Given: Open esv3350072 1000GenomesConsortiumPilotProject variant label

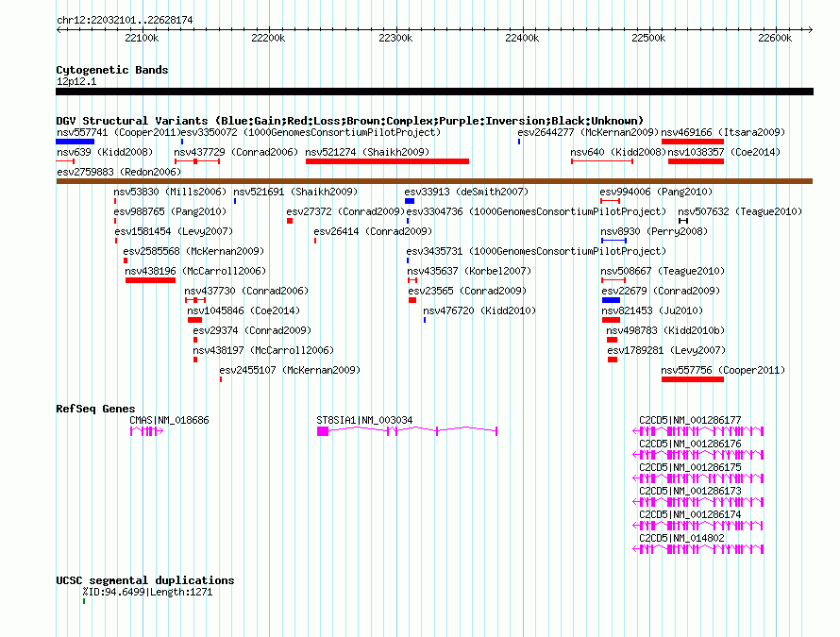Looking at the screenshot, I should [x=311, y=132].
